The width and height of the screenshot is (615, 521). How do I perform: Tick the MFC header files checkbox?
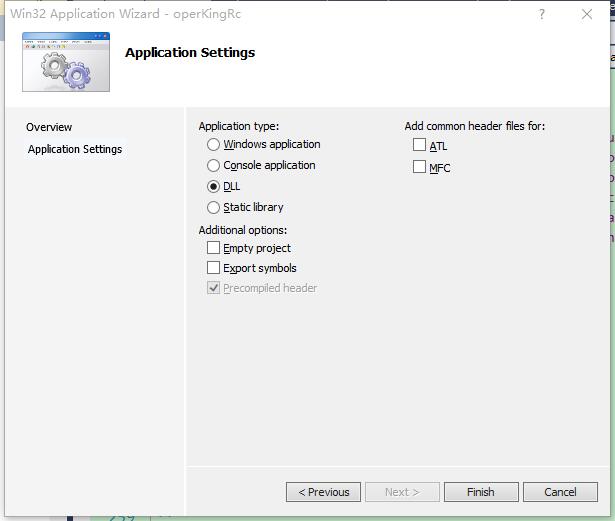pos(419,166)
